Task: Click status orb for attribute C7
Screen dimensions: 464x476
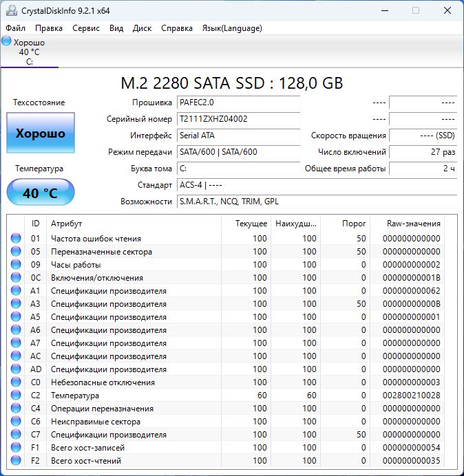Action: click(x=16, y=434)
